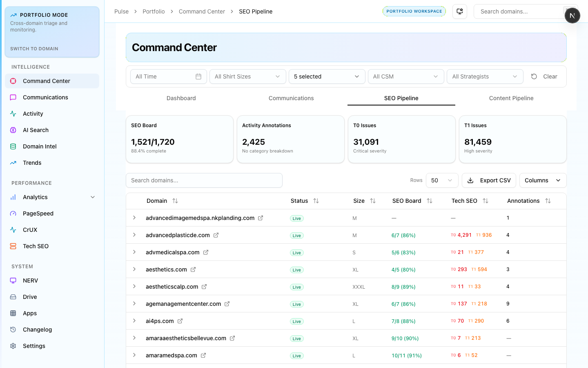Open Domain Intel from sidebar
Image resolution: width=588 pixels, height=368 pixels.
[x=40, y=146]
